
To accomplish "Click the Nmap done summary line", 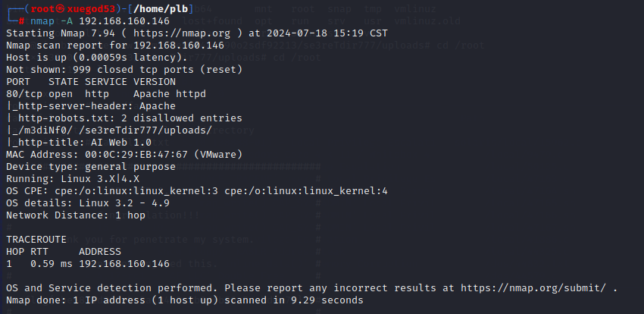I will tap(185, 300).
